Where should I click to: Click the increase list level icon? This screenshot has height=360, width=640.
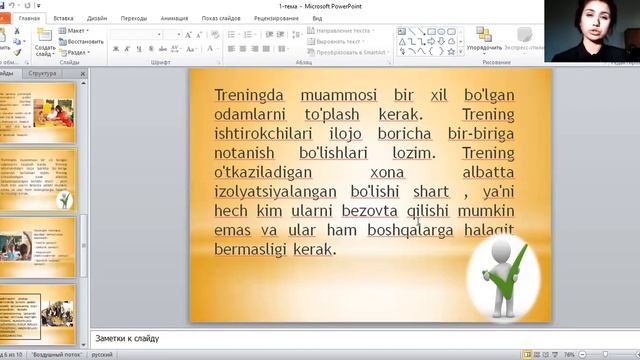click(280, 35)
